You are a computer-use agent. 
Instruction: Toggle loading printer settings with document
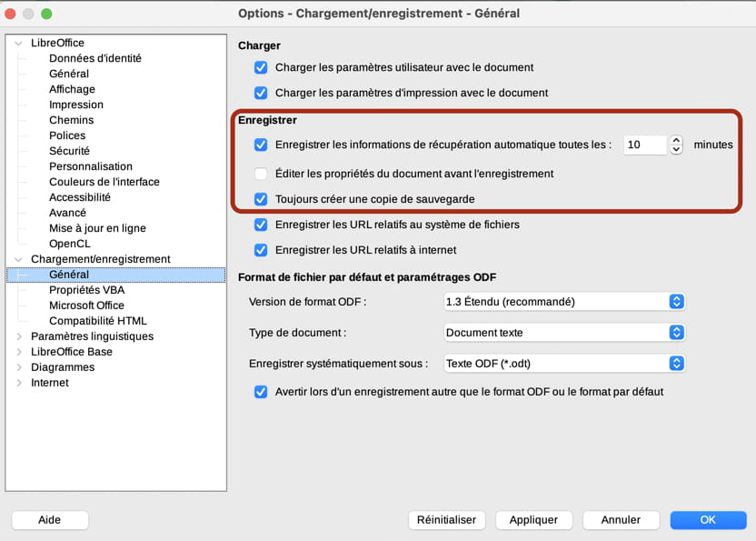pos(261,93)
